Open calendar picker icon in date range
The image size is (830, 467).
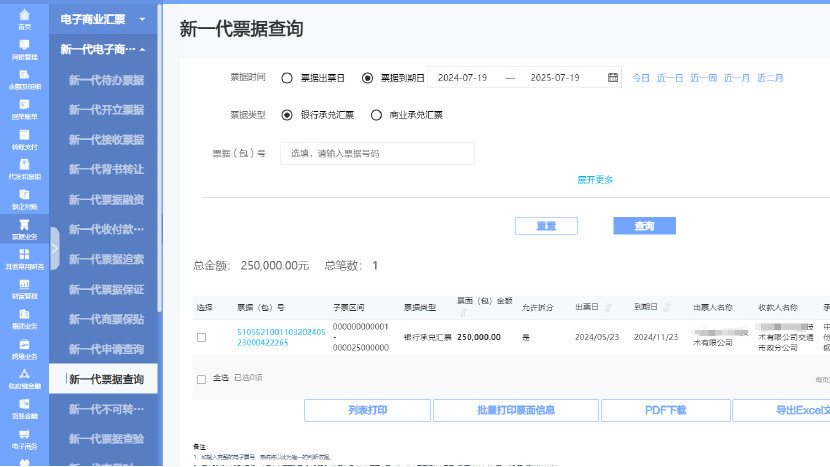click(x=612, y=77)
